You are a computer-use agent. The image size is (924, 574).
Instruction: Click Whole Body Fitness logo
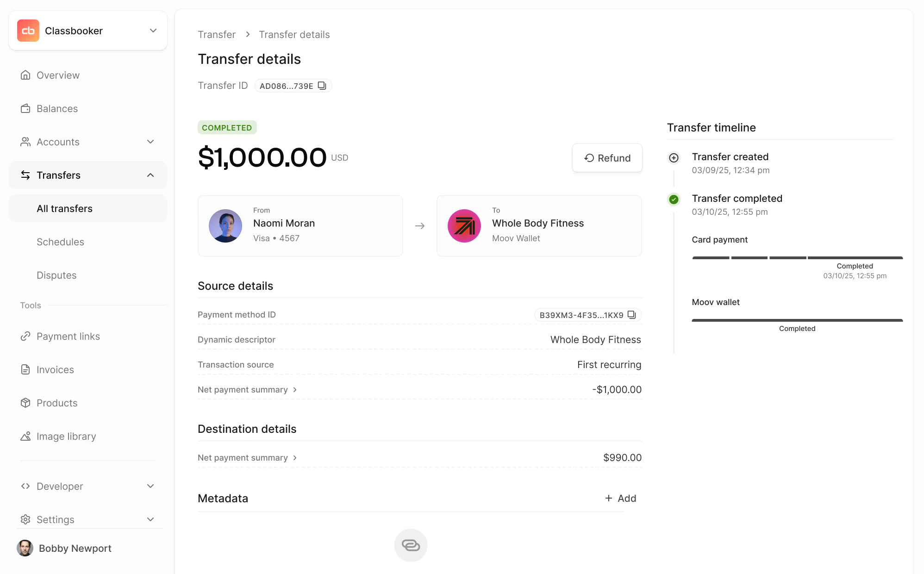tap(464, 226)
